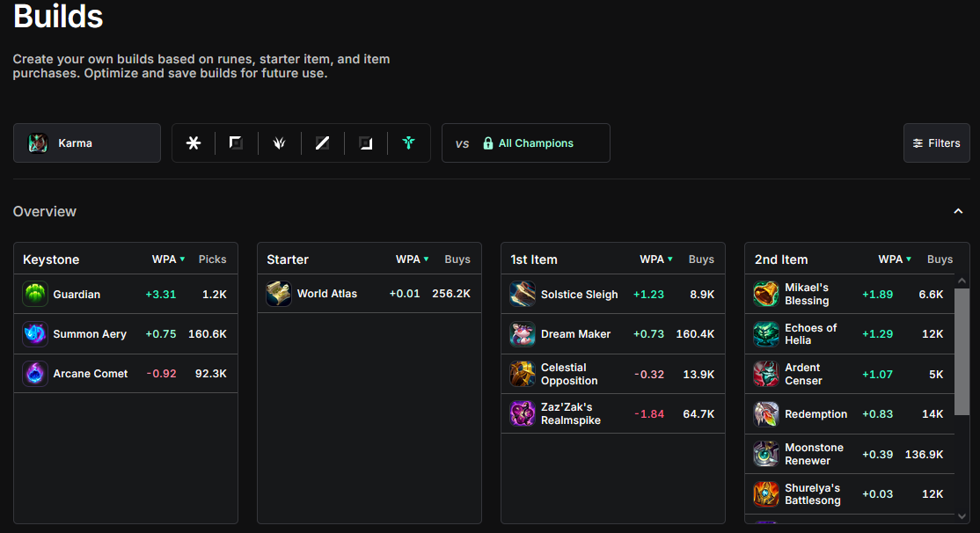Click the Arcane Comet keystone icon

(35, 374)
